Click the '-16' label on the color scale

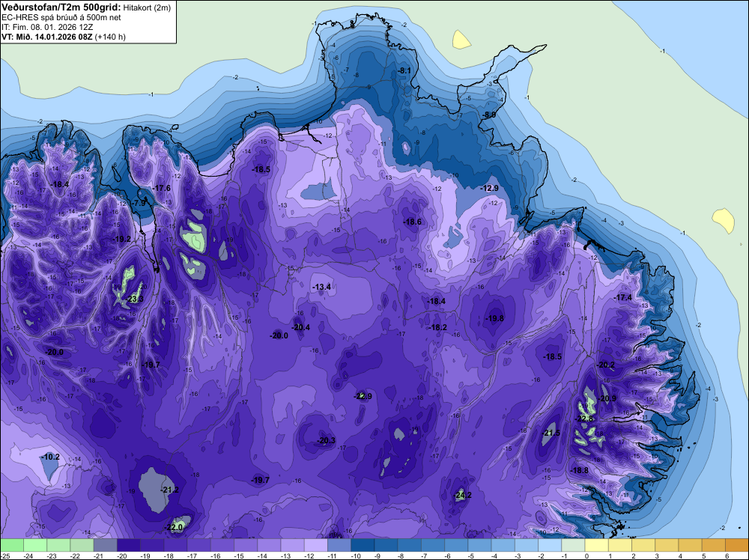[x=216, y=556]
